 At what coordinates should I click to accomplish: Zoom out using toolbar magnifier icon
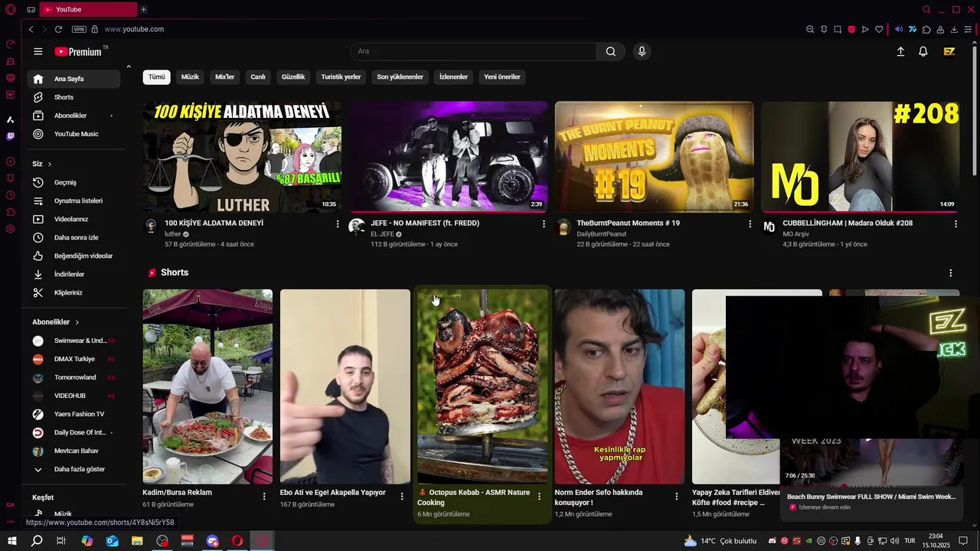tap(810, 29)
